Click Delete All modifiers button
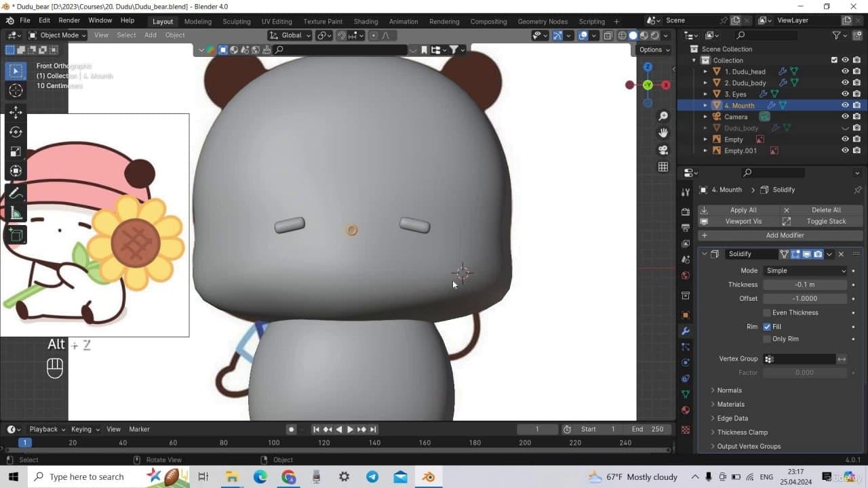 pyautogui.click(x=822, y=210)
